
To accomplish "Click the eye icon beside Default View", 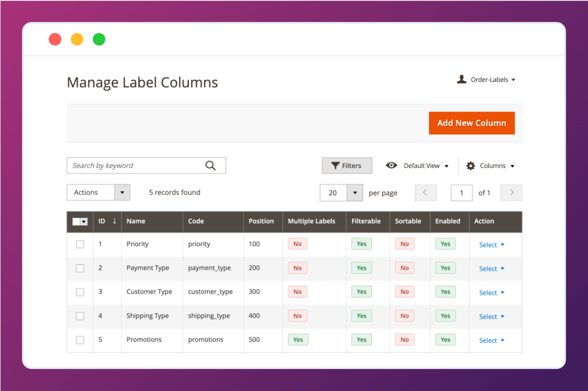I will coord(391,165).
